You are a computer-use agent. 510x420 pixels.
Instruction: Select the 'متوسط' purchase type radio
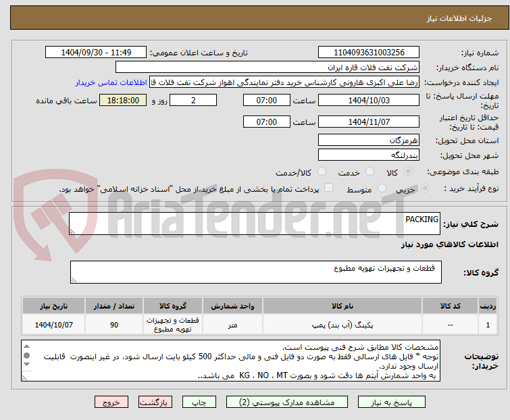tap(382, 188)
